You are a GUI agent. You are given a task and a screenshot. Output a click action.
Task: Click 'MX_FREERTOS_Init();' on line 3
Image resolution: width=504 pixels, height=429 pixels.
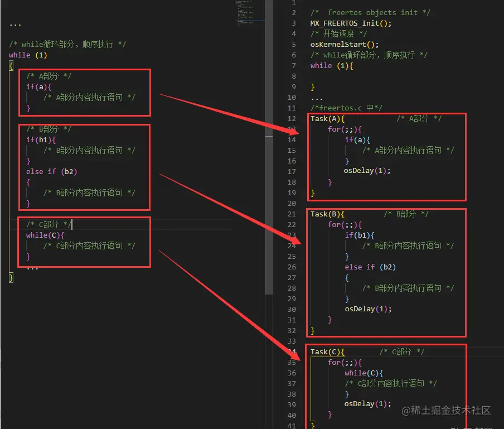351,23
